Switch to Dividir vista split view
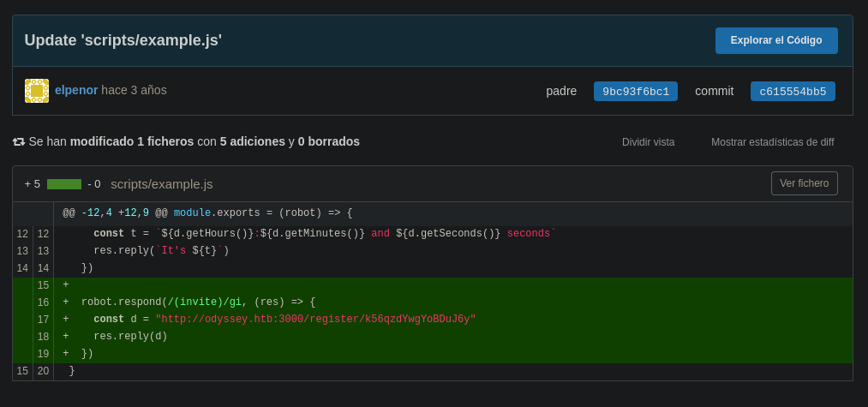Image resolution: width=868 pixels, height=407 pixels. [x=648, y=142]
